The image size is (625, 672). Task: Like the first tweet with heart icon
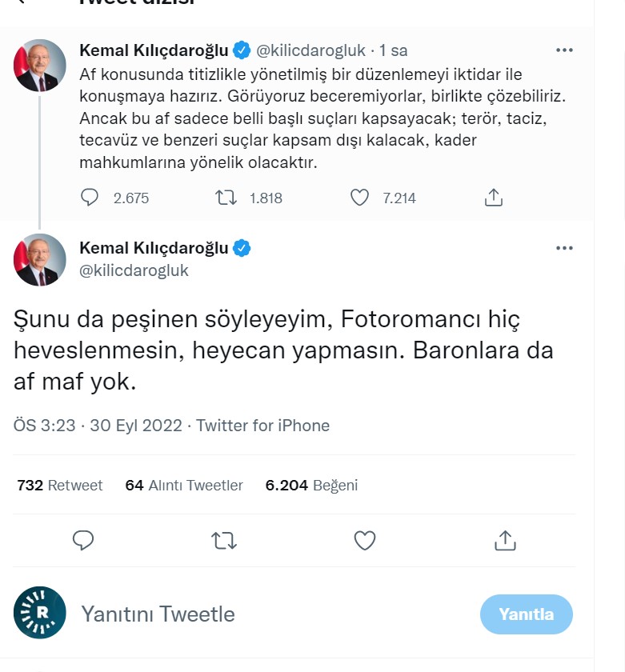point(360,198)
